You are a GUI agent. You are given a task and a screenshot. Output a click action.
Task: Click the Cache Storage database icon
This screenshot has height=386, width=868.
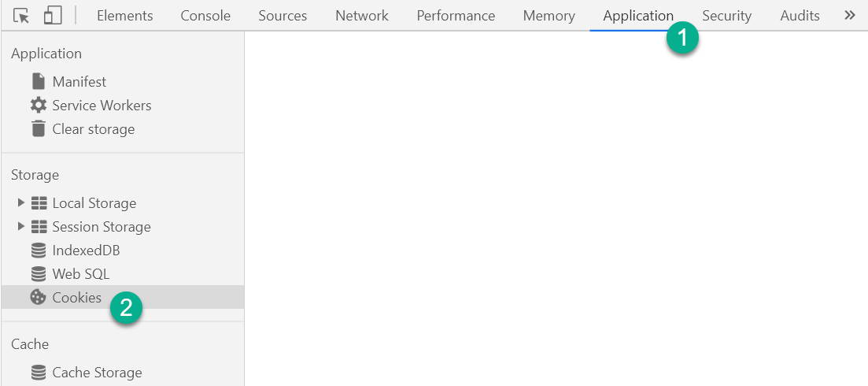click(39, 372)
